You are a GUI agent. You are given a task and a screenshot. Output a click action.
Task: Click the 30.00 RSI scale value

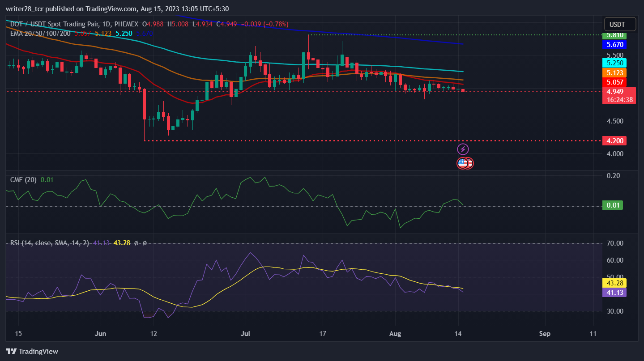615,311
